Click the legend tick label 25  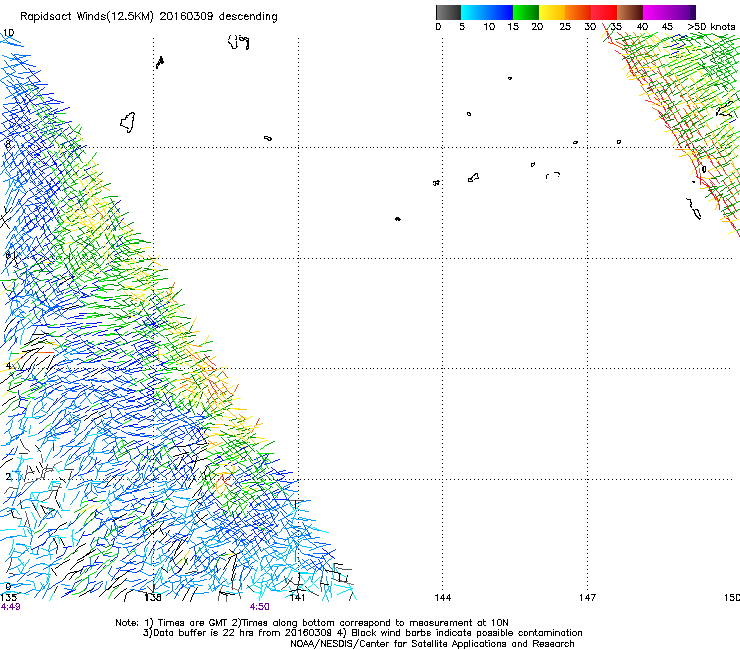click(565, 27)
